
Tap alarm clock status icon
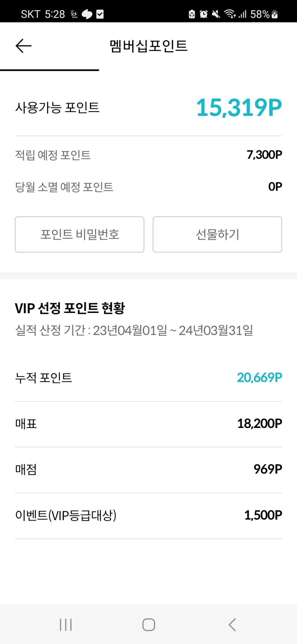point(204,14)
